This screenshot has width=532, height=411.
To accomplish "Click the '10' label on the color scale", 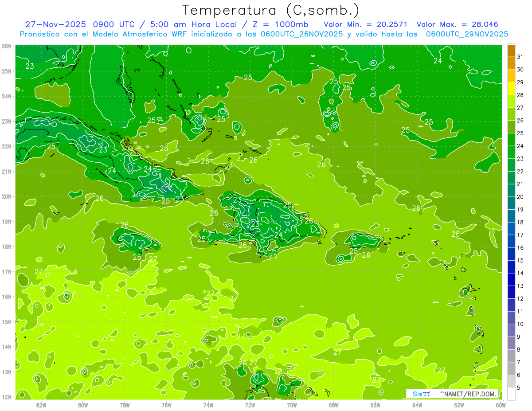I will (x=520, y=324).
